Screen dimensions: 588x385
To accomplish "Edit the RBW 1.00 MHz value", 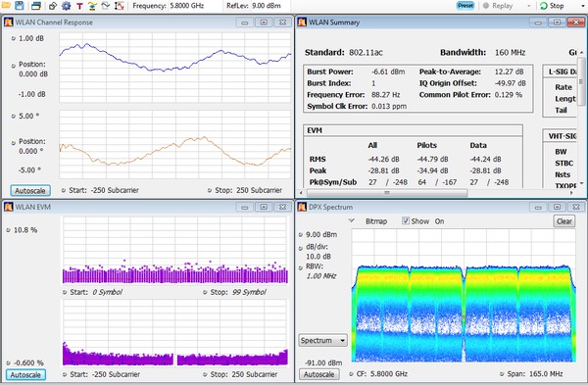I will (x=321, y=276).
